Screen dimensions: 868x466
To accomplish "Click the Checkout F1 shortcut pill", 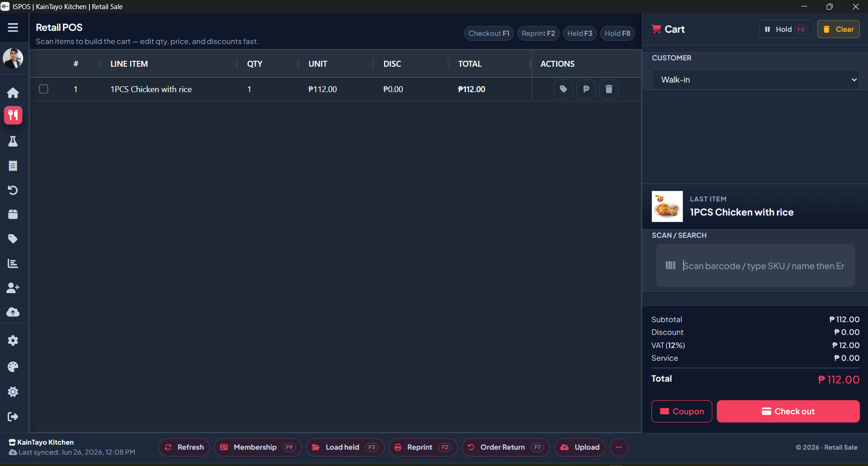I will (489, 34).
